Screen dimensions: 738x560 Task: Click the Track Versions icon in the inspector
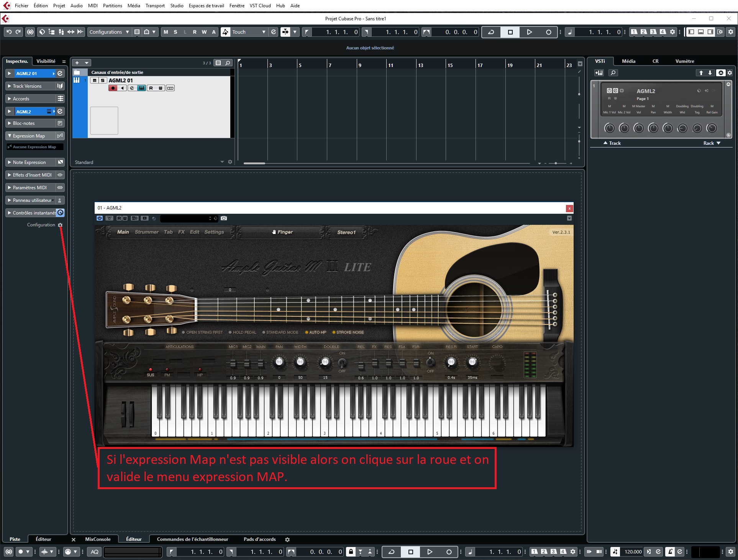point(60,86)
